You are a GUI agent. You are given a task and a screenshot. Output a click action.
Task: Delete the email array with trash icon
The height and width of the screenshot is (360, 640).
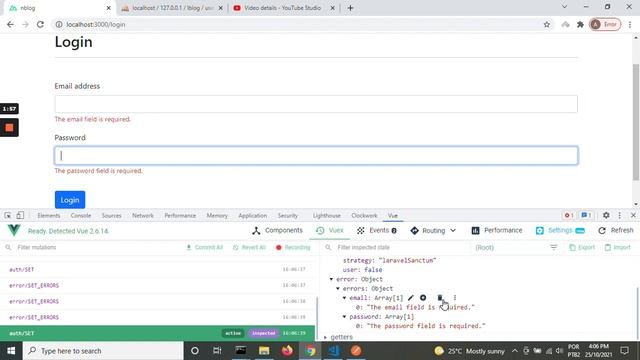pyautogui.click(x=440, y=298)
